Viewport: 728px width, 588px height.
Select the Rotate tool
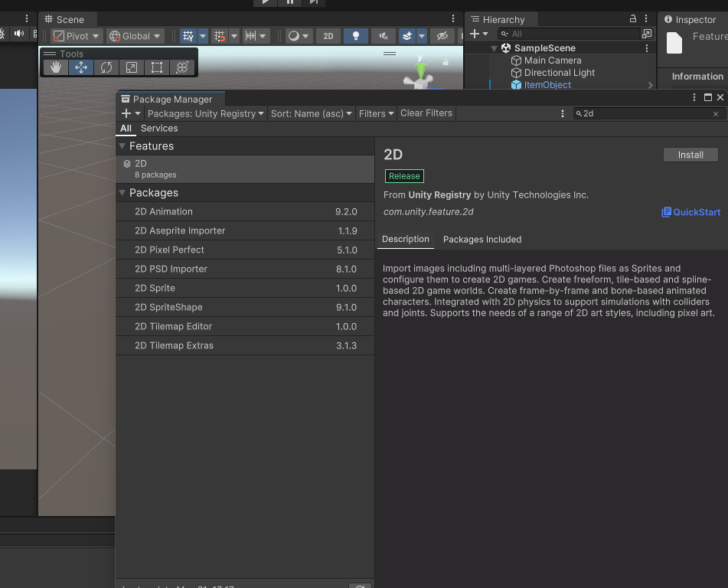pyautogui.click(x=106, y=67)
